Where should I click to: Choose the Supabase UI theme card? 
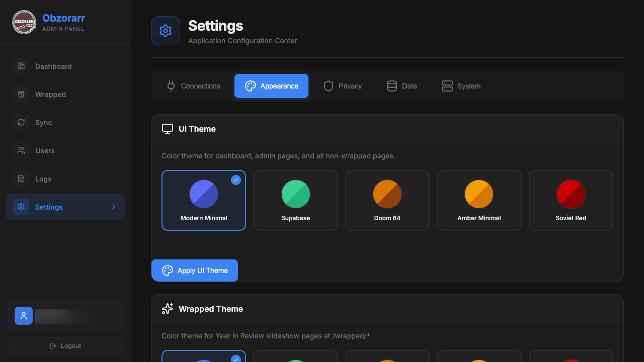pos(295,200)
